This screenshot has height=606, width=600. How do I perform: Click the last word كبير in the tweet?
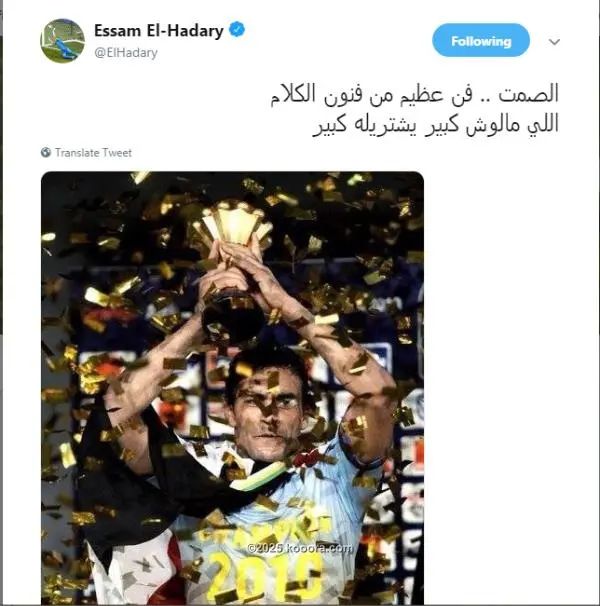tap(329, 126)
